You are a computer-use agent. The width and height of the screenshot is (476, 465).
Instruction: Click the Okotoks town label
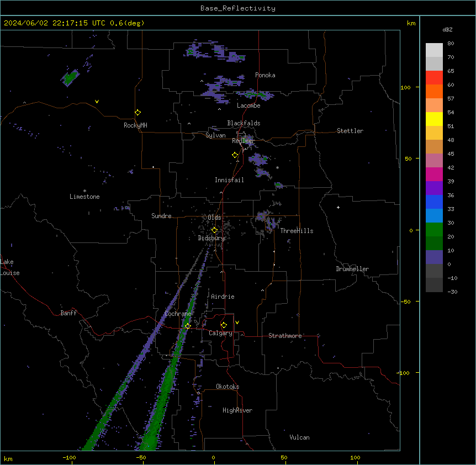228,387
